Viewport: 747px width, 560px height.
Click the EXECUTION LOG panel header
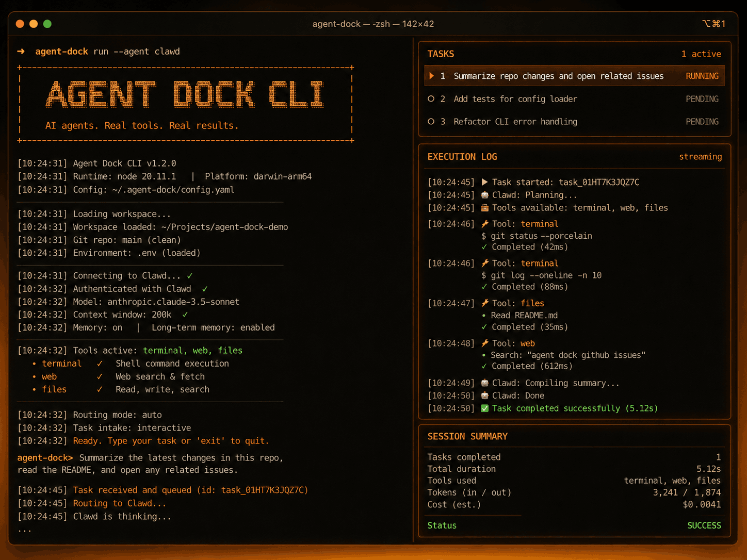coord(462,157)
